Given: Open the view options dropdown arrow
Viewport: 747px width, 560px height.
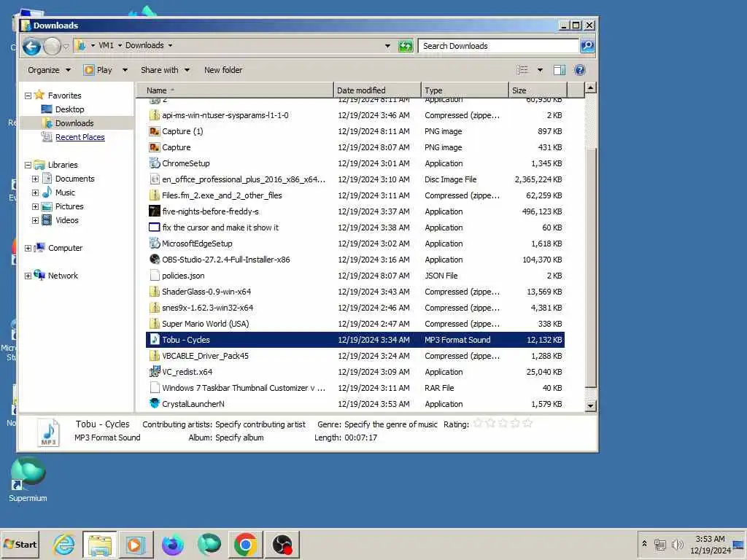Looking at the screenshot, I should (x=540, y=70).
